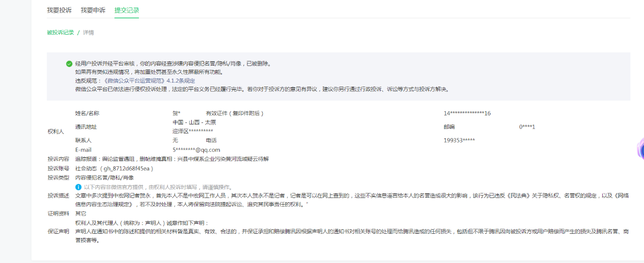Click the blue info icon
The image size is (644, 263).
click(x=78, y=187)
